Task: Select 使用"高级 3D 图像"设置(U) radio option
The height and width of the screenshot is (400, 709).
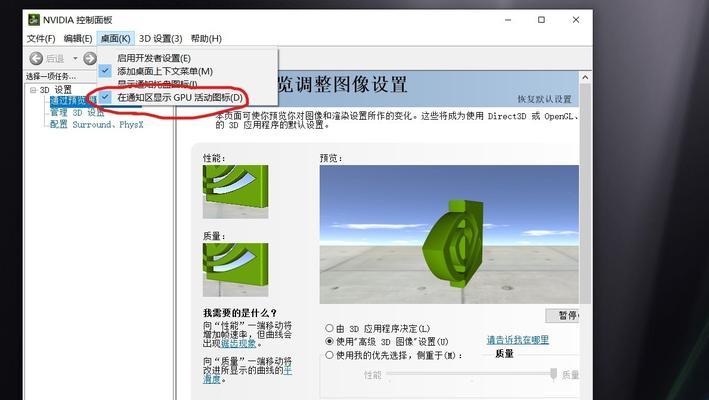Action: (387, 341)
